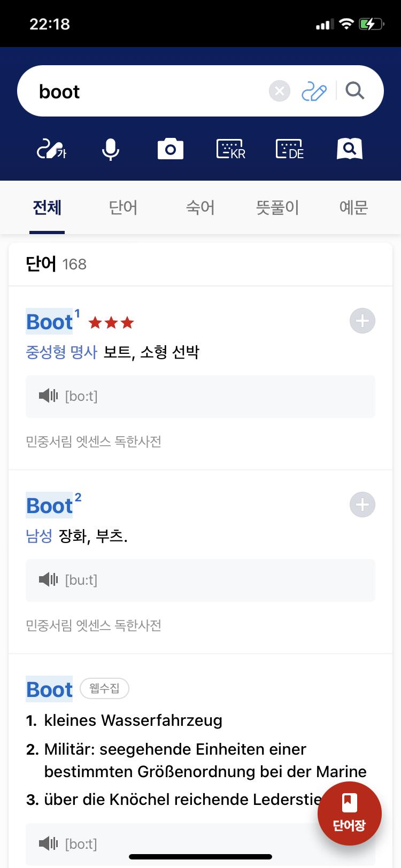401x868 pixels.
Task: Open the Boot² headword entry
Action: tap(50, 506)
